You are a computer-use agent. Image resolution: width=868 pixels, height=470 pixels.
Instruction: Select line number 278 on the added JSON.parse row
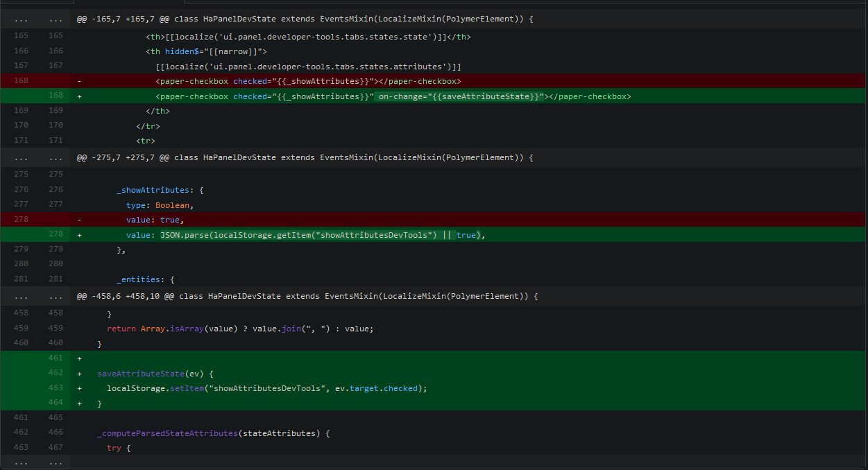56,234
